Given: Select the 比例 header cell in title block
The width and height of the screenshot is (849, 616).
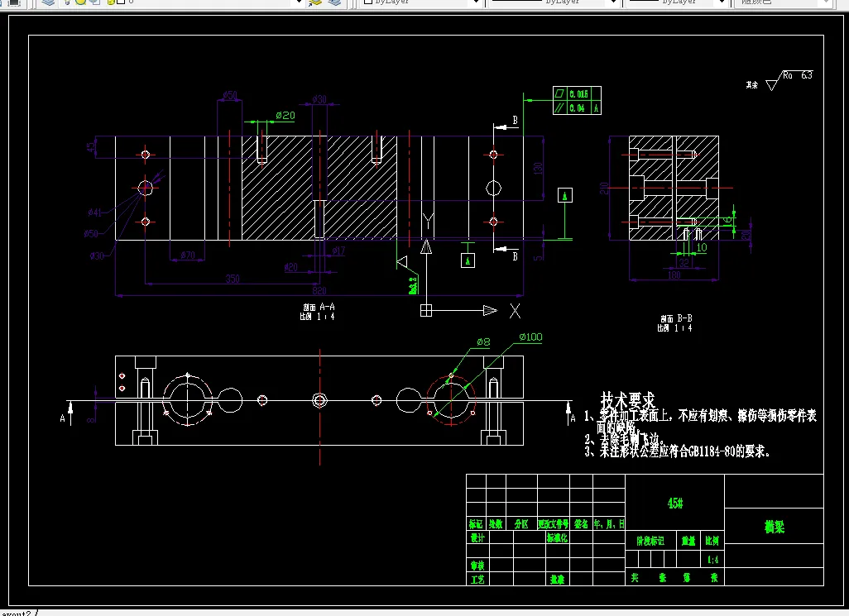Looking at the screenshot, I should (712, 541).
